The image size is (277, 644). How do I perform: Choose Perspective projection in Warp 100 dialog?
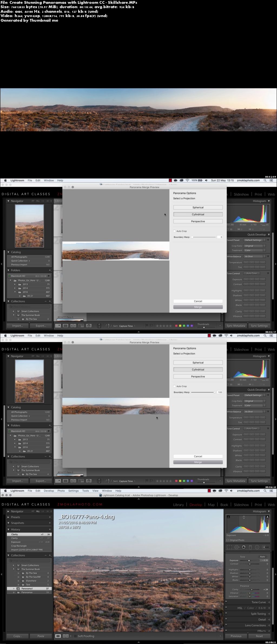tap(198, 376)
